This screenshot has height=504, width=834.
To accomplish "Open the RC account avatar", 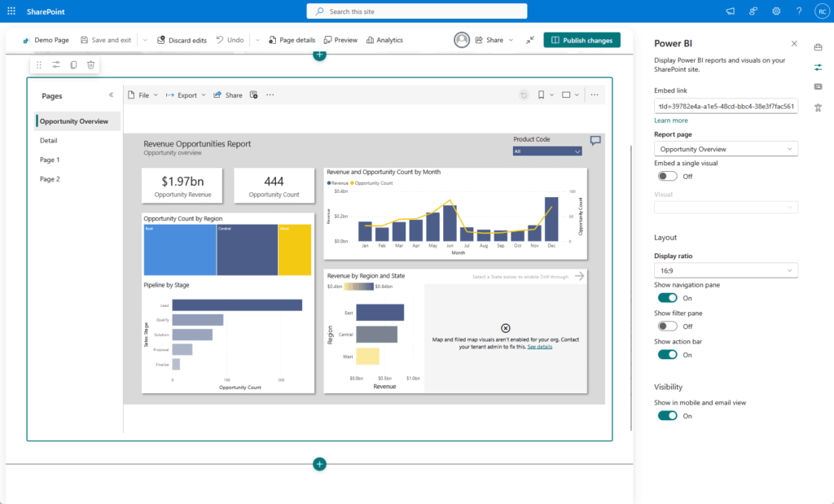I will pos(822,11).
